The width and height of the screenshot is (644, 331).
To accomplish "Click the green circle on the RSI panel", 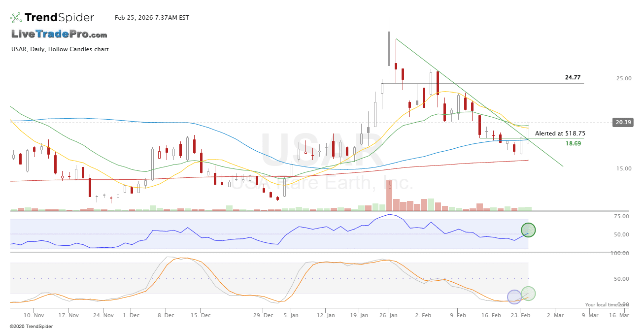I will (528, 230).
